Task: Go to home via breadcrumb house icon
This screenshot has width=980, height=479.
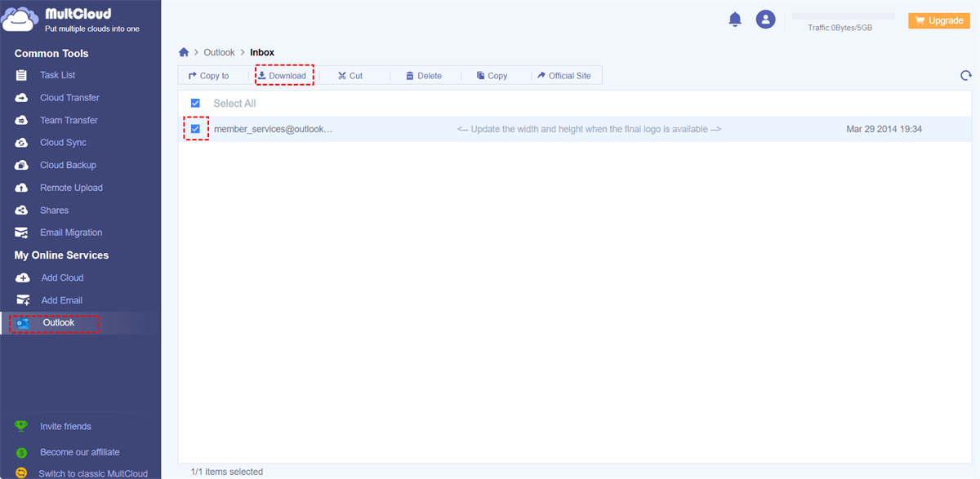Action: tap(184, 52)
